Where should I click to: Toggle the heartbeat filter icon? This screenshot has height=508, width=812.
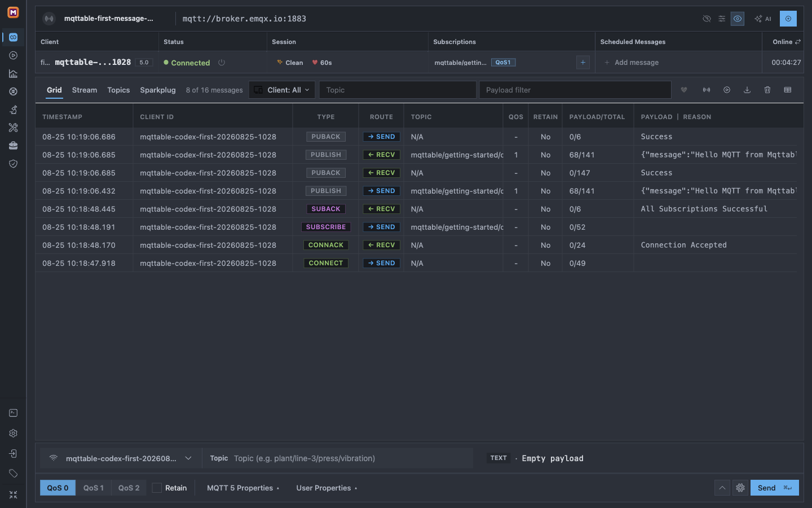point(684,90)
